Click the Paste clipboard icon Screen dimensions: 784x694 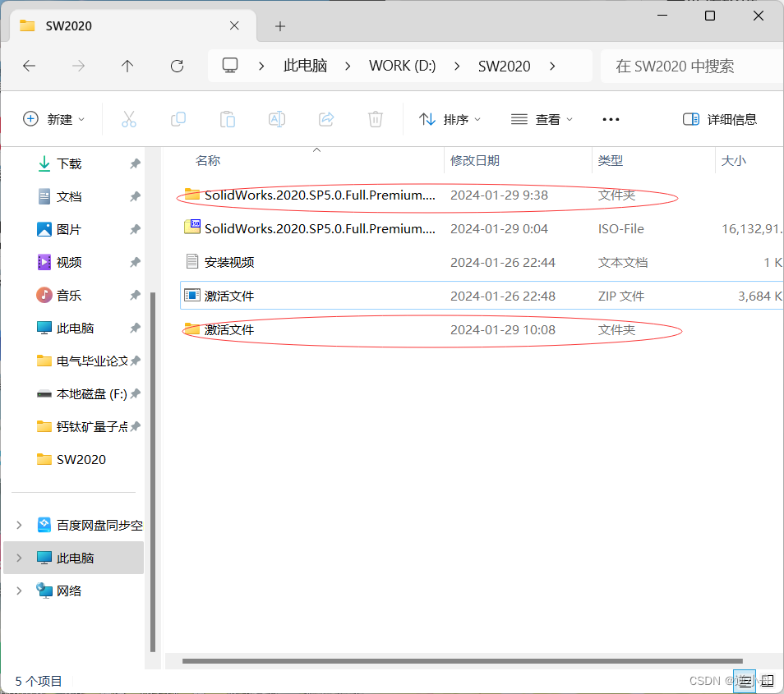click(x=228, y=119)
